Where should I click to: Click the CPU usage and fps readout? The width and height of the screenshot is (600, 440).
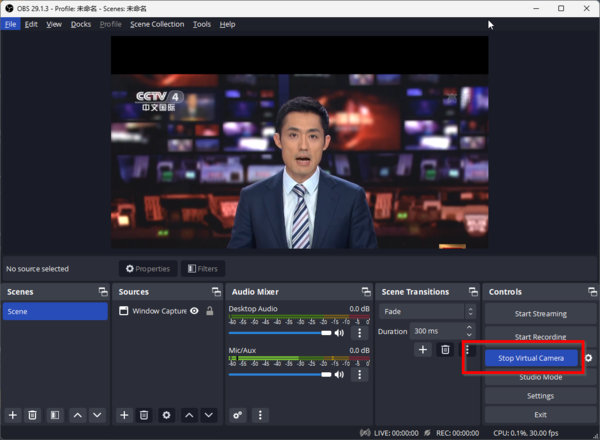(x=525, y=433)
